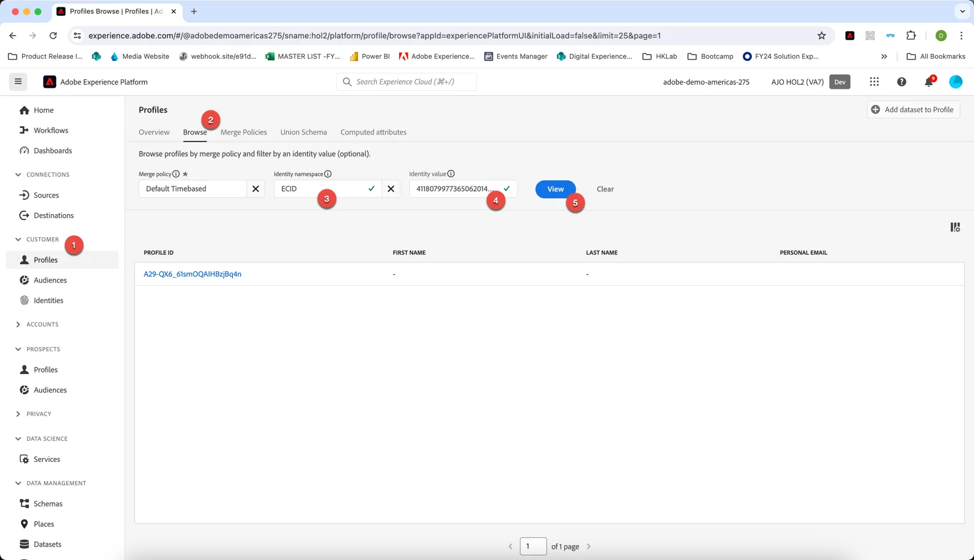Click the Adobe Experience Platform logo

click(x=50, y=82)
